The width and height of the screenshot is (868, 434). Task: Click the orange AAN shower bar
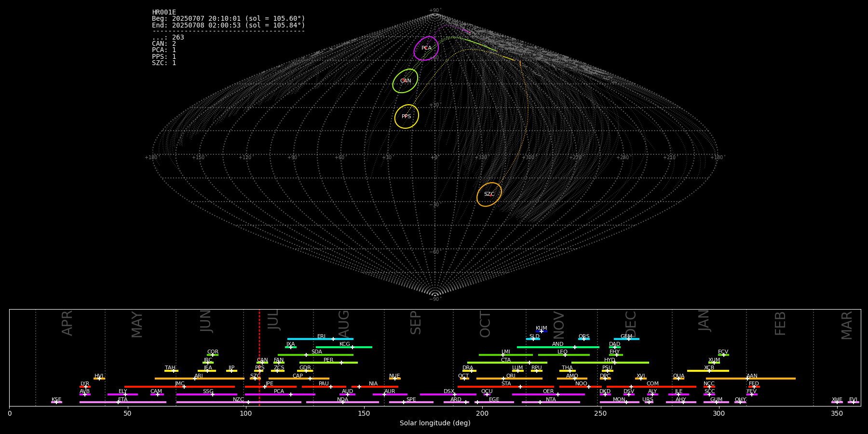(x=751, y=379)
